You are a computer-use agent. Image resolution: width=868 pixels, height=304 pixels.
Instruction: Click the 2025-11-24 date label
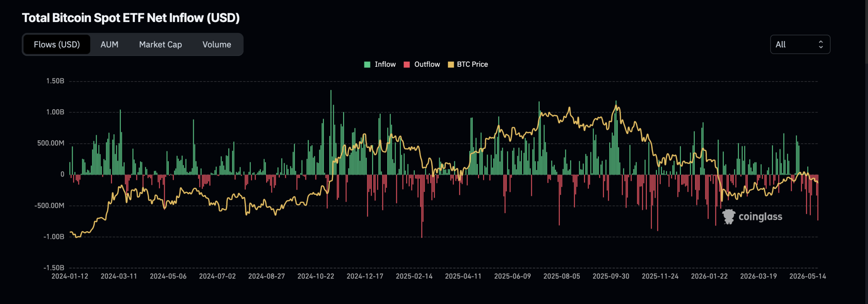(x=660, y=277)
